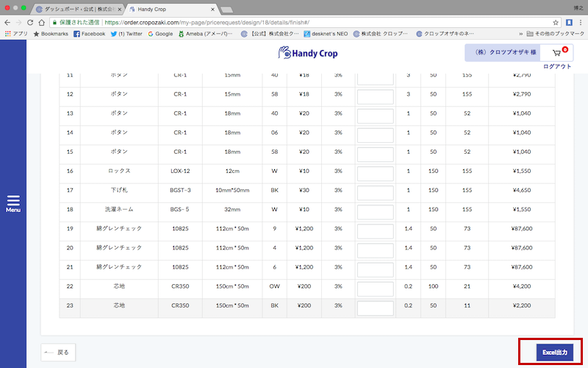Switch to the ダッシュボード tab
This screenshot has width=588, height=368.
pos(78,9)
